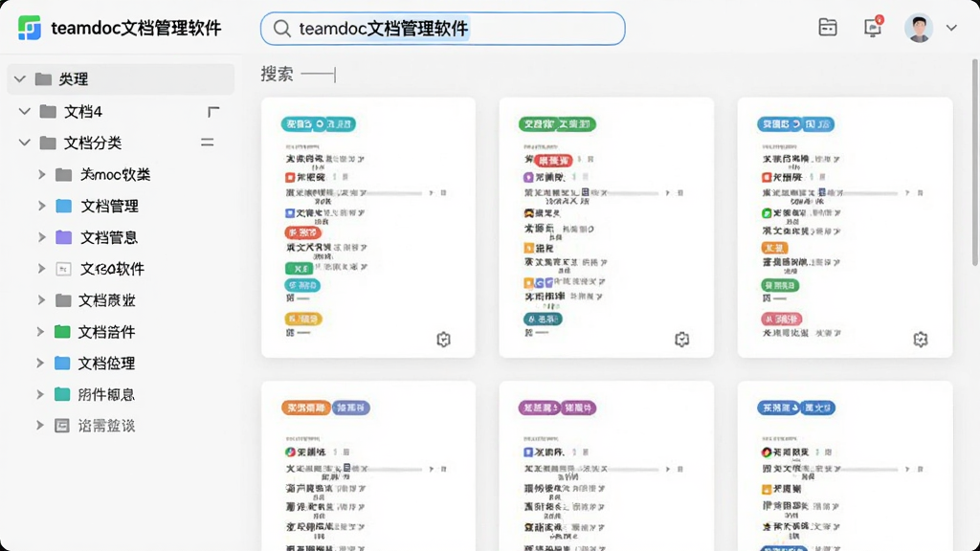Expand chevron beside the green folder row
980x551 pixels.
40,331
